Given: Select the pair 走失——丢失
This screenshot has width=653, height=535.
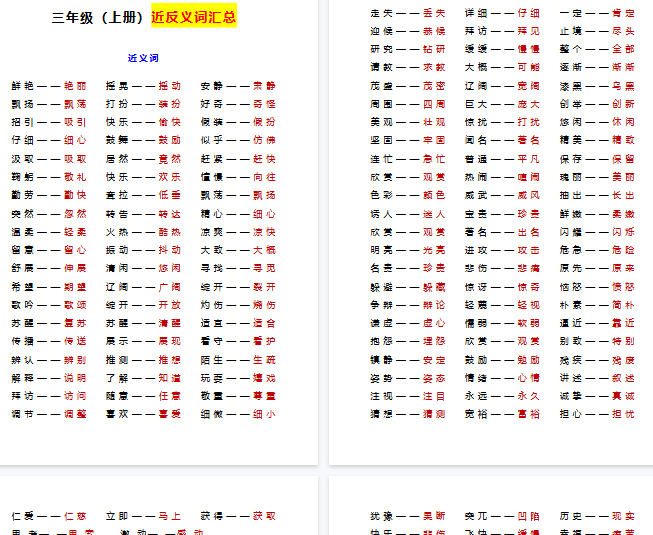Looking at the screenshot, I should coord(408,13).
